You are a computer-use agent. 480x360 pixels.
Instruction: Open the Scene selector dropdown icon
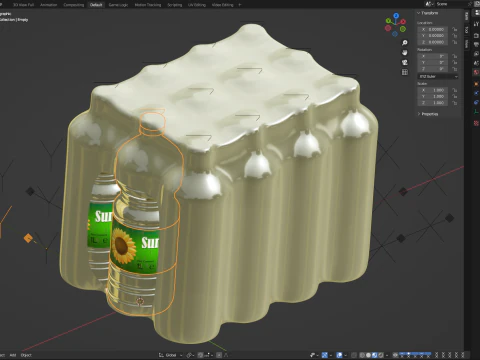pos(429,4)
